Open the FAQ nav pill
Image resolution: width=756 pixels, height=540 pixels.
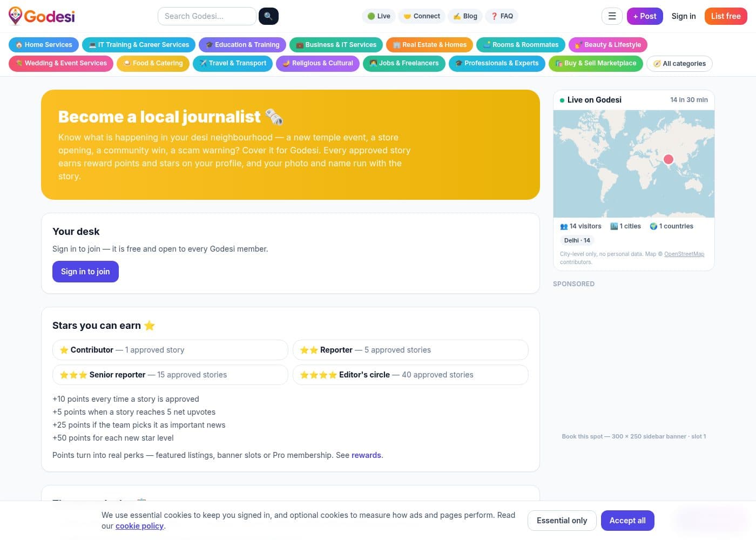coord(502,16)
